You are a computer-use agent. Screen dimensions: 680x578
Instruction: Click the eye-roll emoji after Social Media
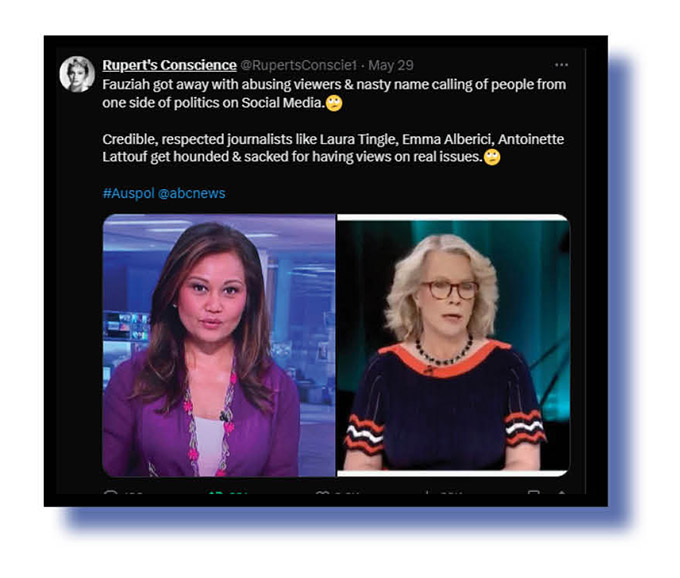334,103
